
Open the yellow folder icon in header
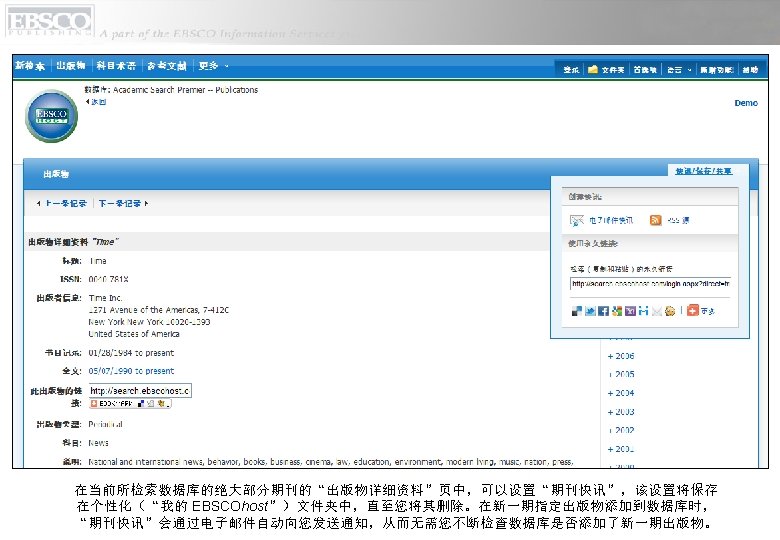click(x=592, y=70)
